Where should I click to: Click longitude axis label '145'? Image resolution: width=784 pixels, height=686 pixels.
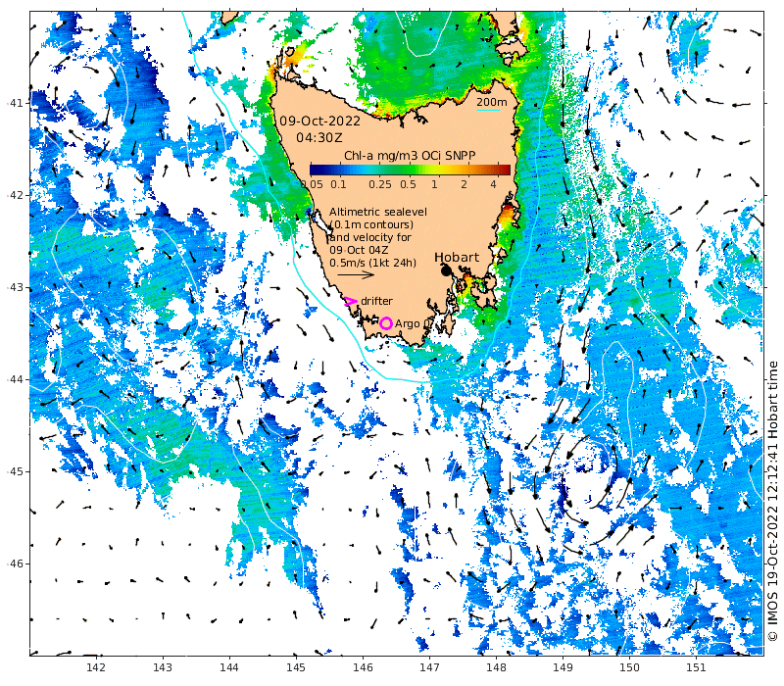[x=296, y=667]
